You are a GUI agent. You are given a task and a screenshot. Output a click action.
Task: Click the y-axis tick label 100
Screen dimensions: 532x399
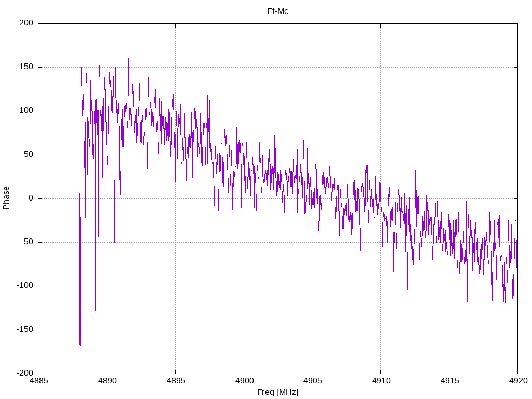pyautogui.click(x=26, y=111)
